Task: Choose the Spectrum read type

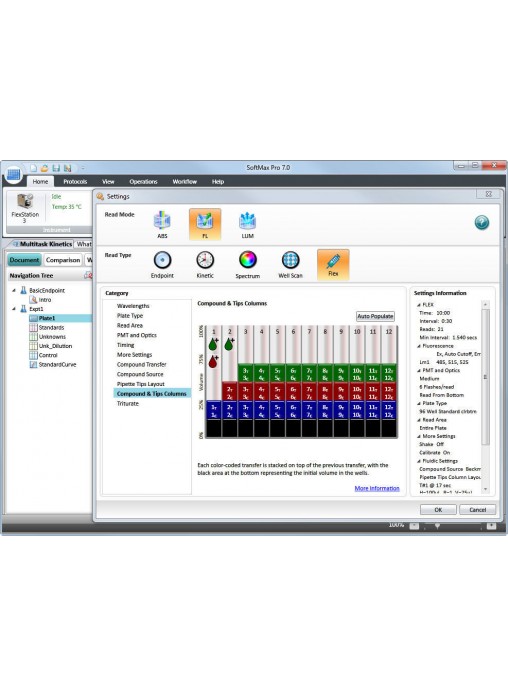Action: tap(247, 265)
